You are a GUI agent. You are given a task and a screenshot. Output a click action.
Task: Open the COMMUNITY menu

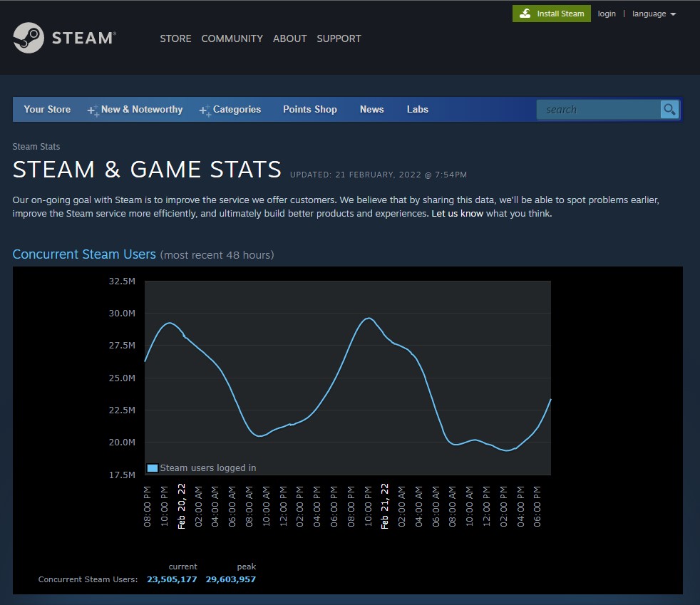click(232, 38)
